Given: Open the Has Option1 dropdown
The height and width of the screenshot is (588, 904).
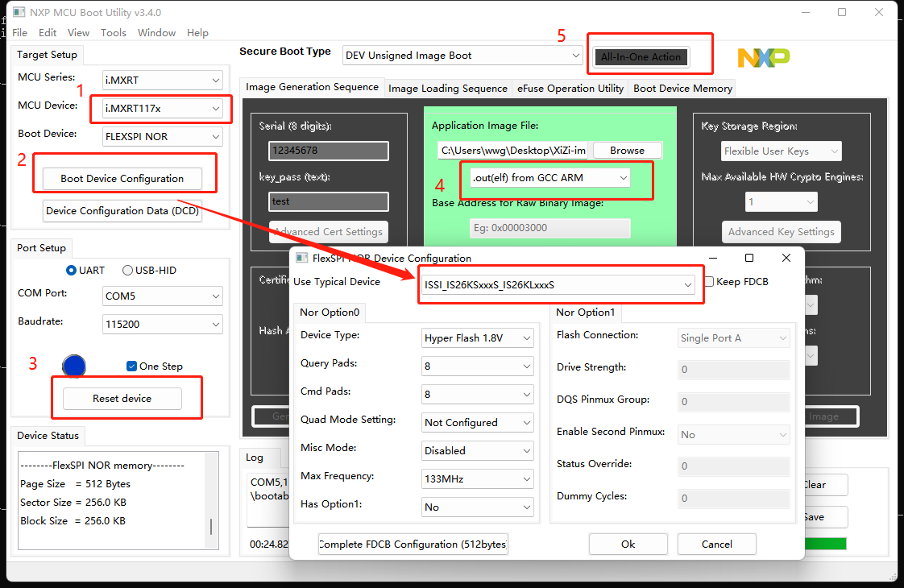Looking at the screenshot, I should (x=477, y=507).
